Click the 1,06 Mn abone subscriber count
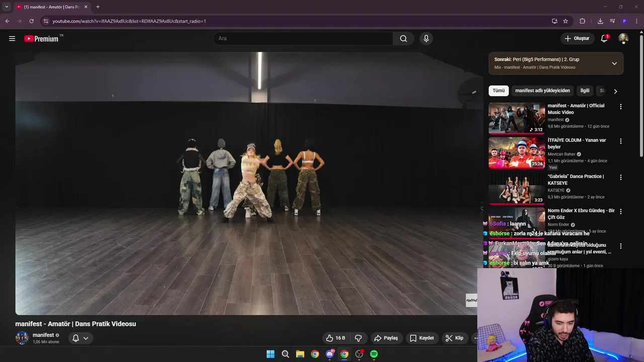 46,342
